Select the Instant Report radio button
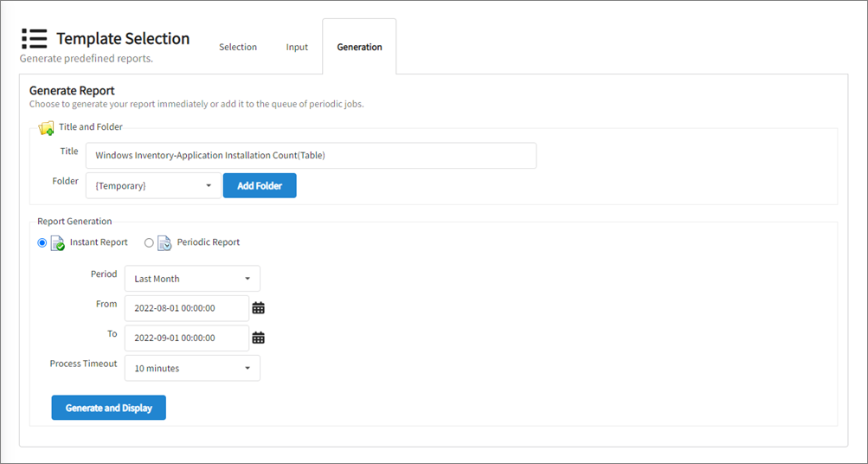Viewport: 868px width, 464px height. pos(42,243)
